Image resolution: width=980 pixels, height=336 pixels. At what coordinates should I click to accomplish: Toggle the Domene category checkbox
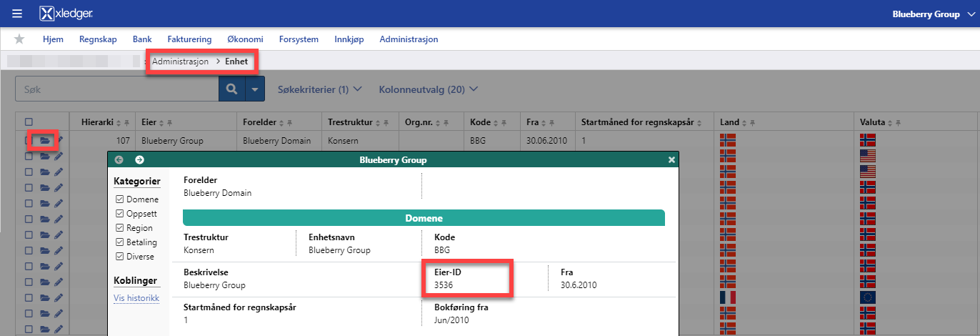click(x=119, y=199)
